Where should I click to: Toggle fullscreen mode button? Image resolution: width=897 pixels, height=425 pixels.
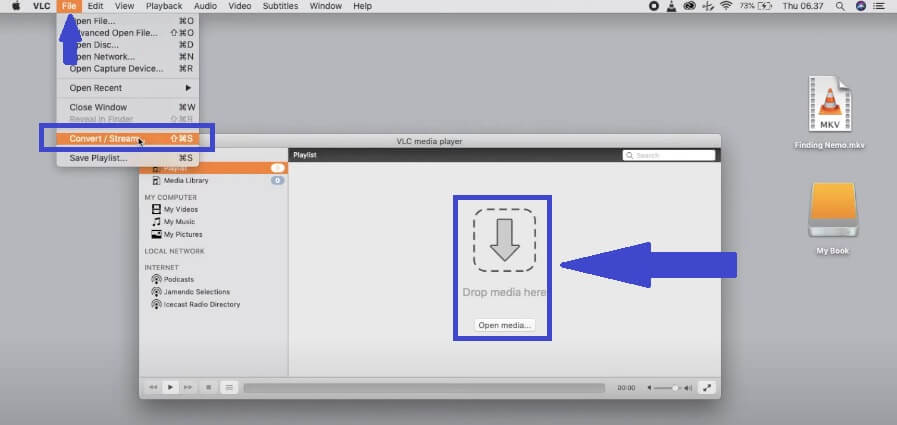coord(707,387)
